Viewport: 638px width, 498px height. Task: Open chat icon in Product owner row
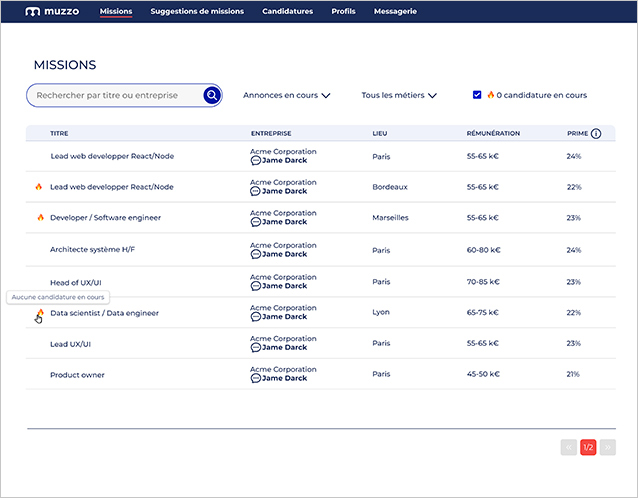pos(256,378)
